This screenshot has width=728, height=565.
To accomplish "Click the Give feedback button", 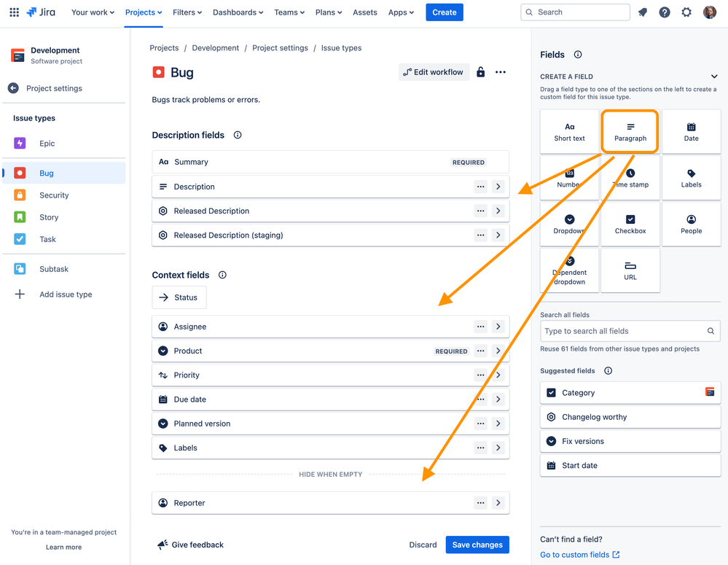I will [190, 545].
